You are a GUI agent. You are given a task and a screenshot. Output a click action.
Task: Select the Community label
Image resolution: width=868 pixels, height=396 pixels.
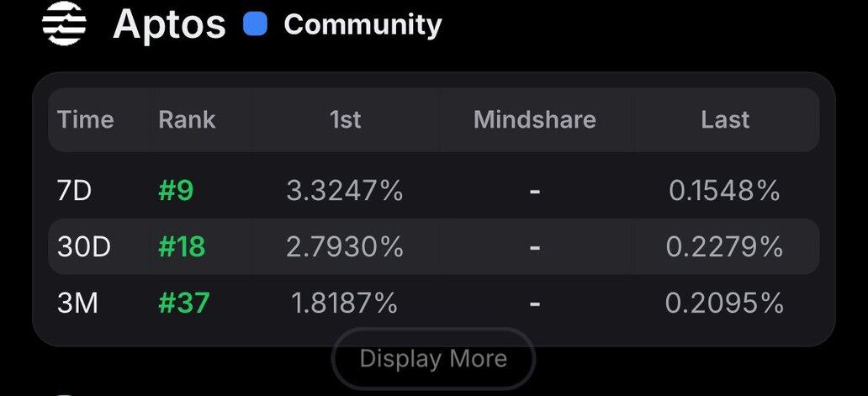click(x=363, y=25)
